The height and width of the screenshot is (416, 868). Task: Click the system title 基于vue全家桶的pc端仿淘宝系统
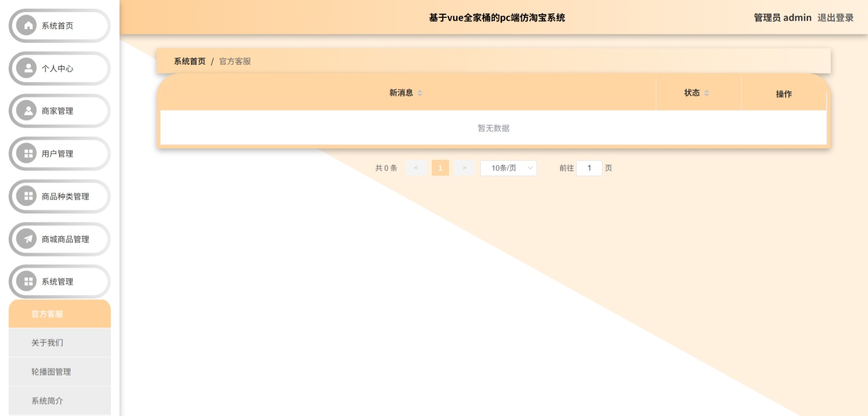[x=497, y=18]
